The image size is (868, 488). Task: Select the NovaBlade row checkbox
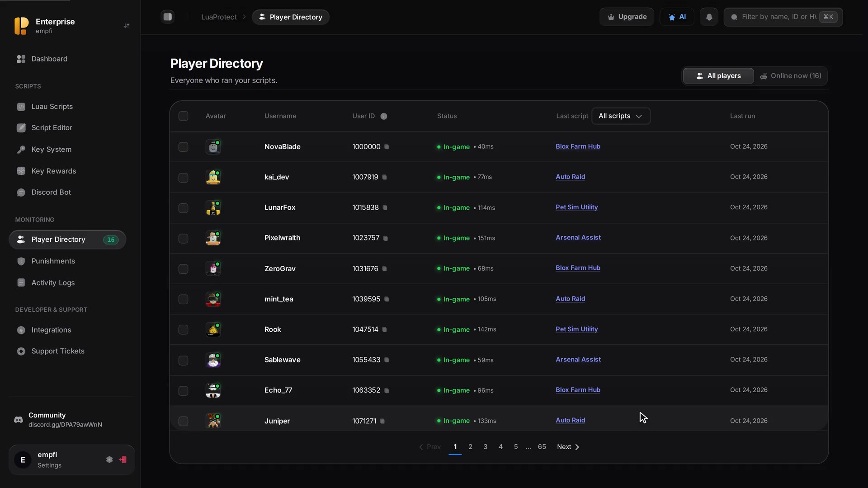point(183,147)
